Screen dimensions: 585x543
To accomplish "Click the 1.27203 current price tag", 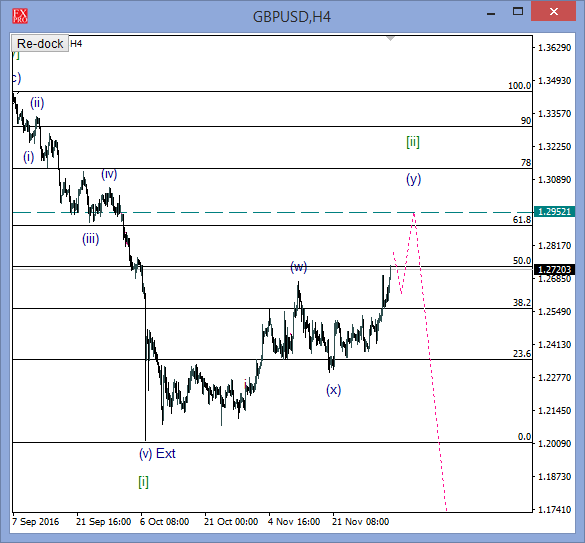I will click(554, 269).
